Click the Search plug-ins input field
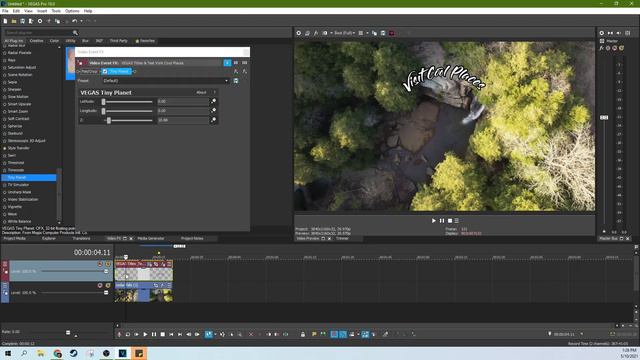This screenshot has width=640, height=360. (39, 33)
